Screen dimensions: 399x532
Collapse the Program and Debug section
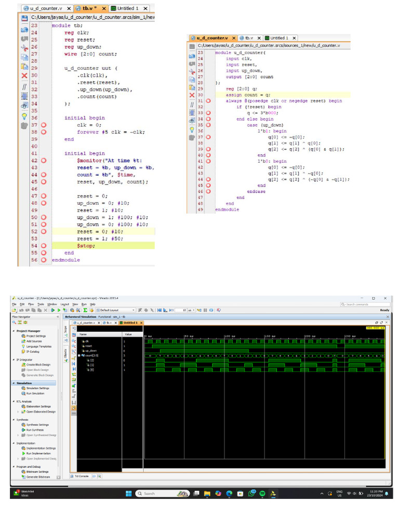(x=14, y=467)
